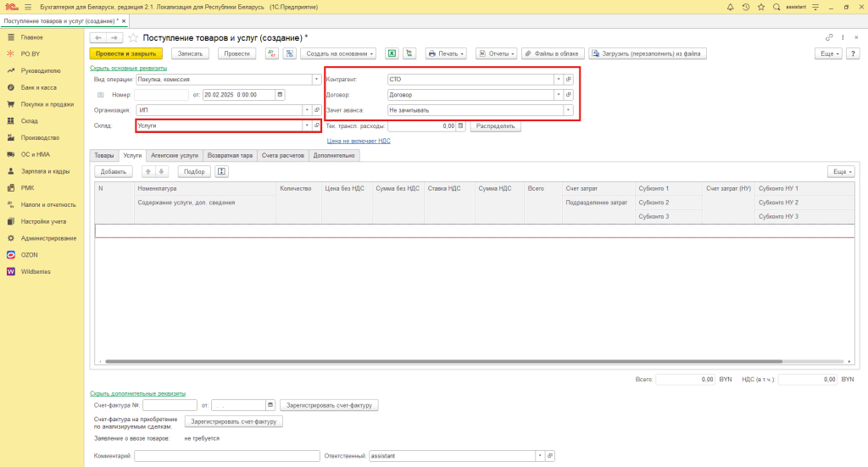
Task: Click the Распределить button
Action: click(x=495, y=126)
